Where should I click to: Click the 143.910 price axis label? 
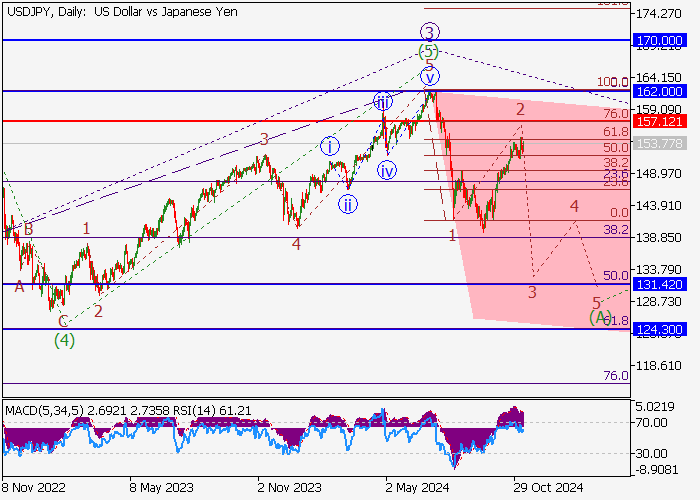659,206
